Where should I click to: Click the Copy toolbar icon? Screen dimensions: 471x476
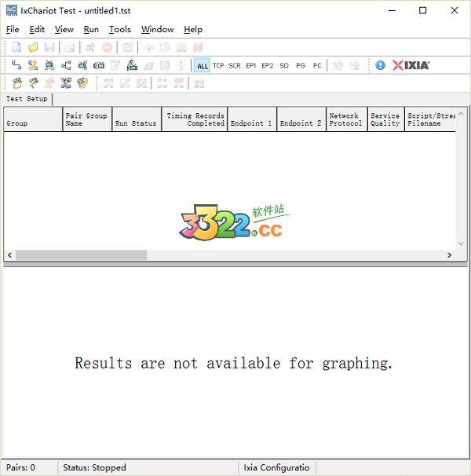tap(165, 47)
